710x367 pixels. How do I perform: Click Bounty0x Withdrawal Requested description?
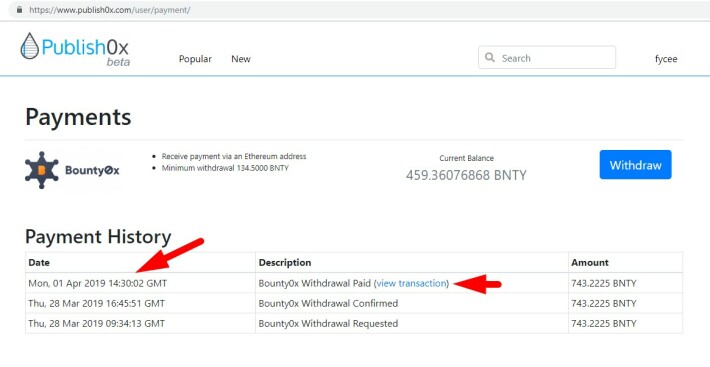click(328, 324)
